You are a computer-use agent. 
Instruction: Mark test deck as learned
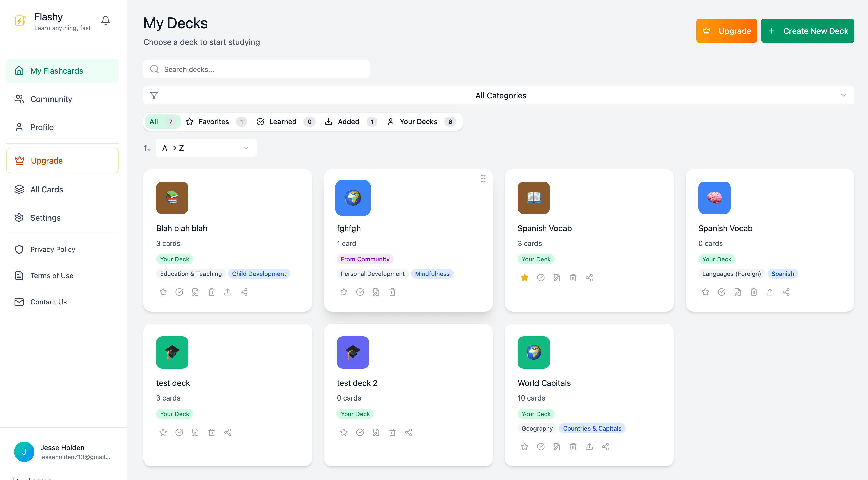click(x=179, y=432)
